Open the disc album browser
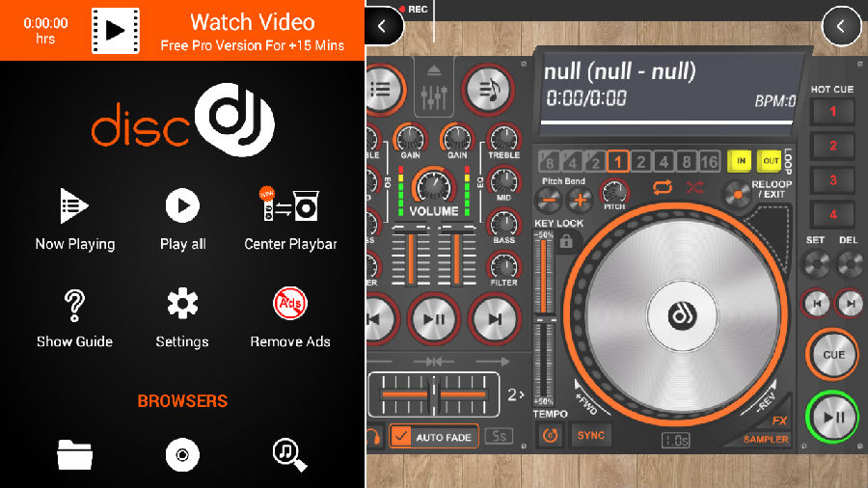 coord(182,455)
